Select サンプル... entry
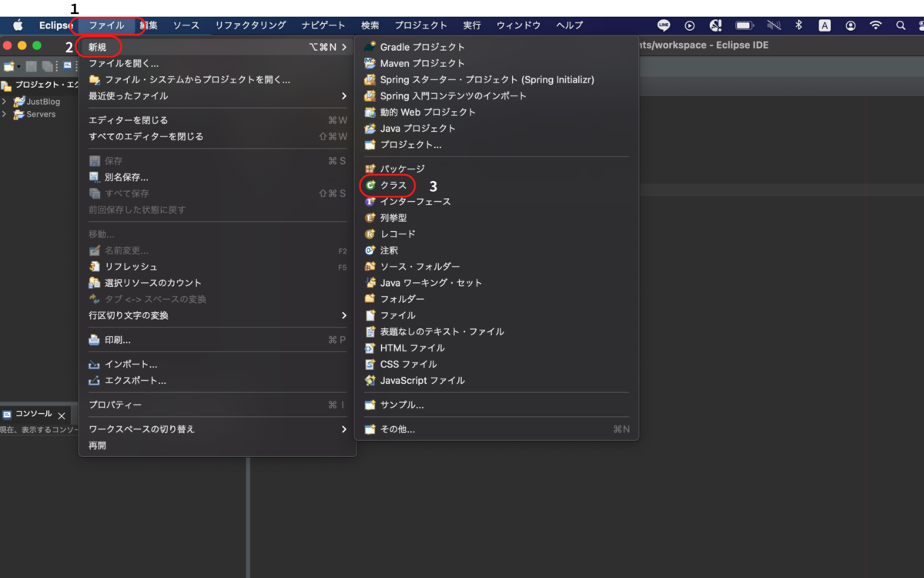This screenshot has width=924, height=578. point(497,405)
